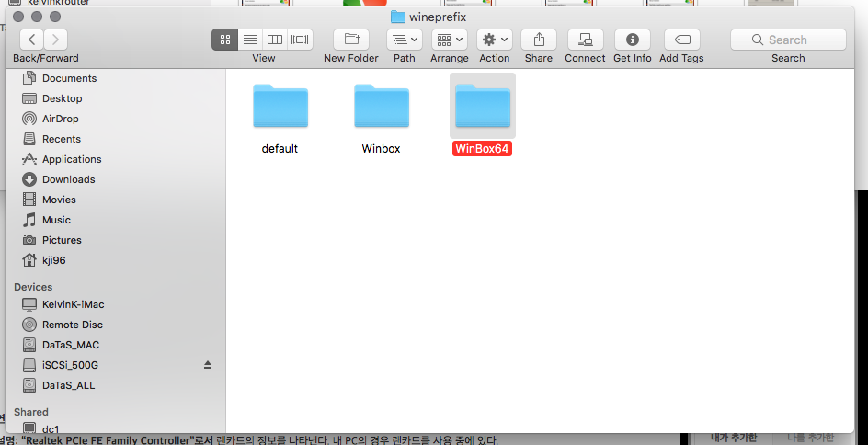Image resolution: width=868 pixels, height=445 pixels.
Task: Click the Connect toolbar button
Action: (585, 40)
